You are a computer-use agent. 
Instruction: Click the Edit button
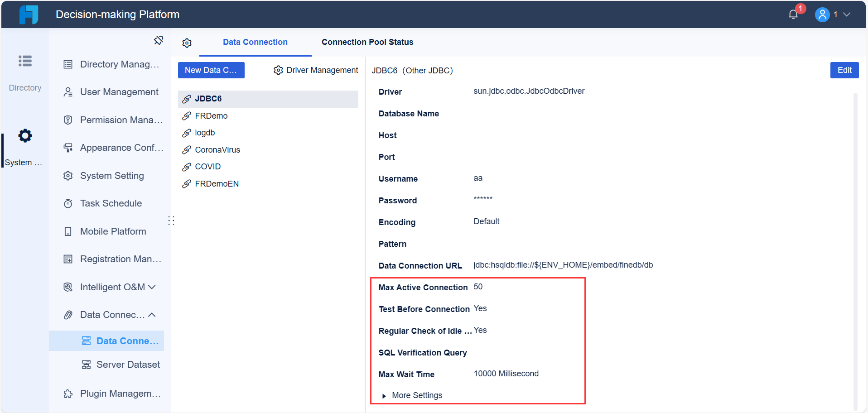844,70
